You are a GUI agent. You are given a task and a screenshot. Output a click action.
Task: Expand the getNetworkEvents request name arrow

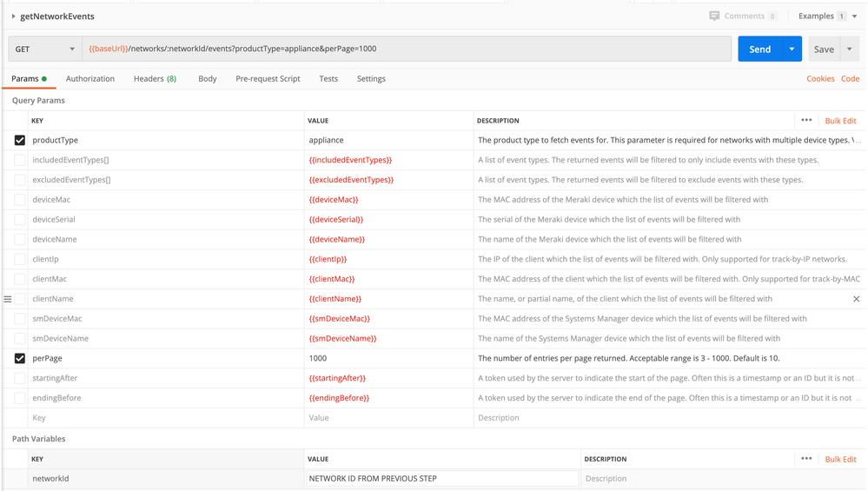click(13, 17)
